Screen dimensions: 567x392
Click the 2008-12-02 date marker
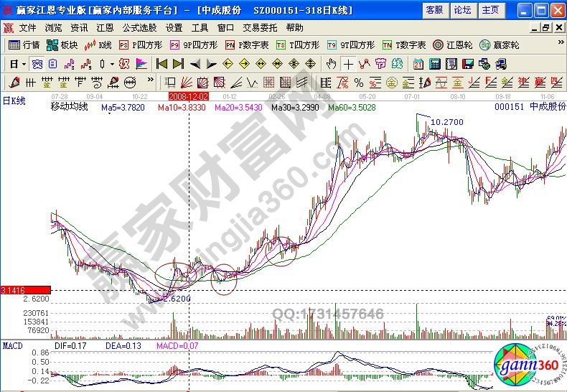(x=188, y=95)
